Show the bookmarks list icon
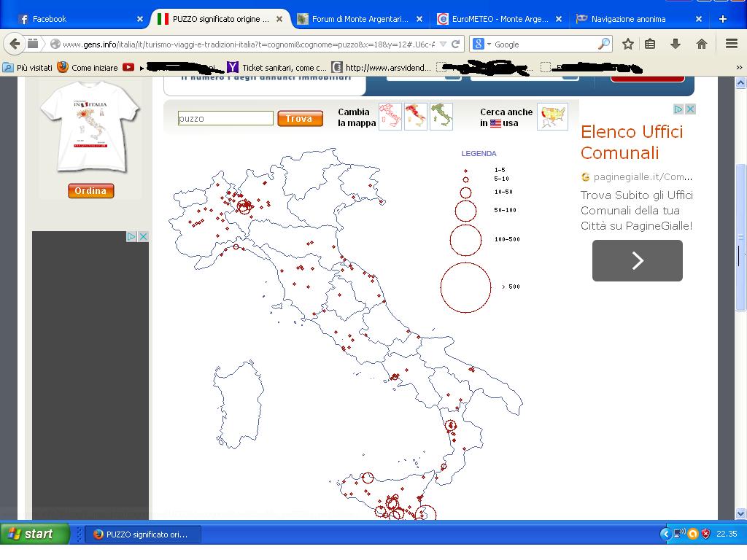The width and height of the screenshot is (747, 560). [650, 44]
